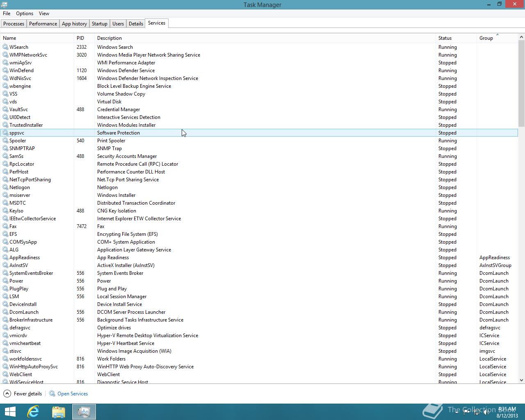Sort services by Name column header

coord(37,38)
